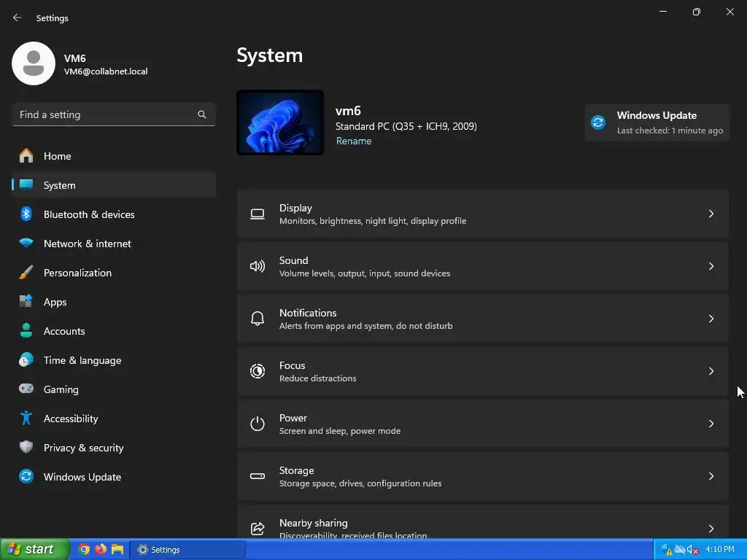Image resolution: width=747 pixels, height=560 pixels.
Task: Expand the Display row chevron
Action: pos(711,214)
